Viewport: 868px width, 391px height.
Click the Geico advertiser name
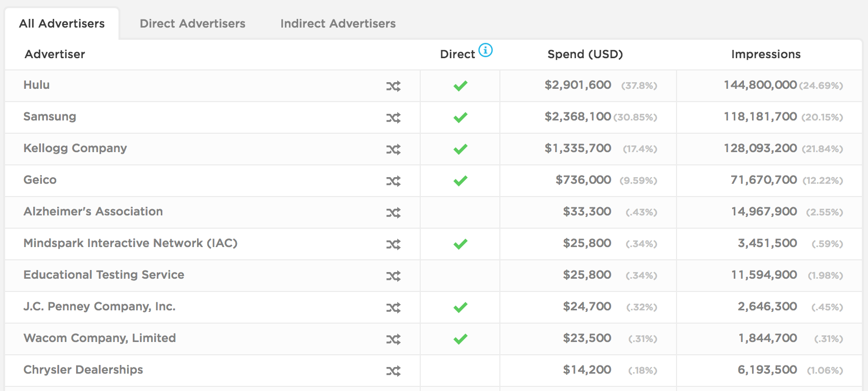40,180
